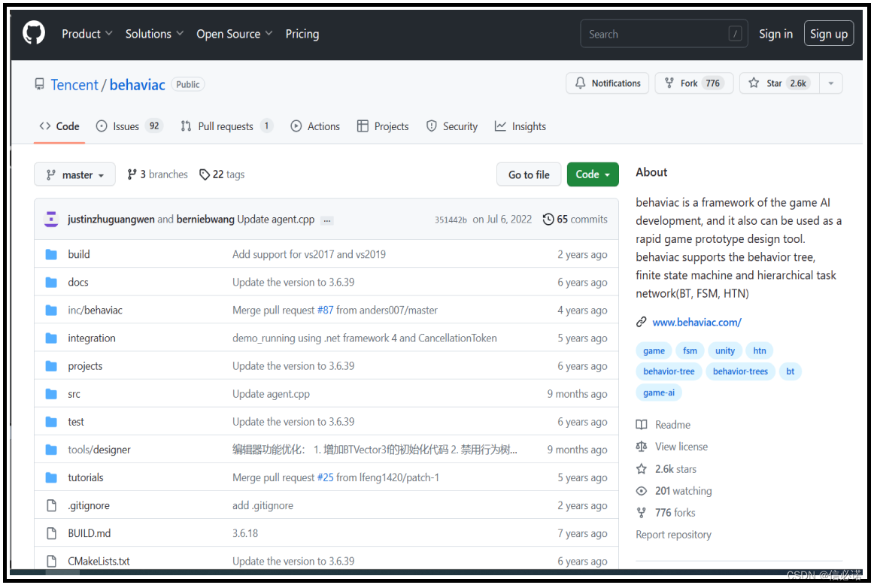Open the tools/designer folder name

(99, 449)
